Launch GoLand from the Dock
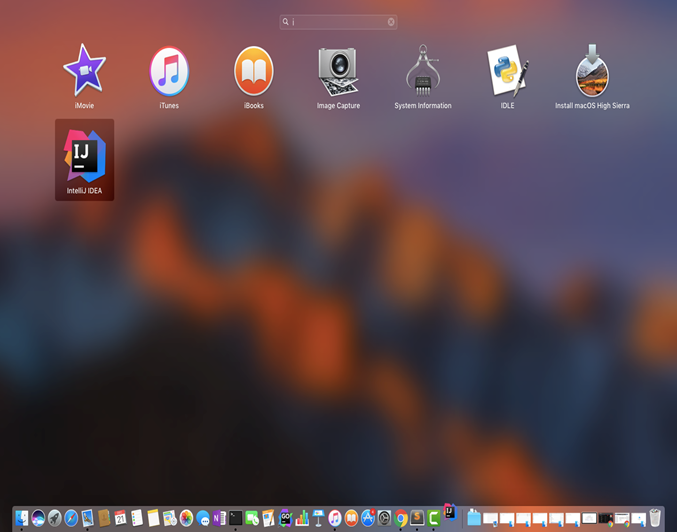 tap(285, 518)
